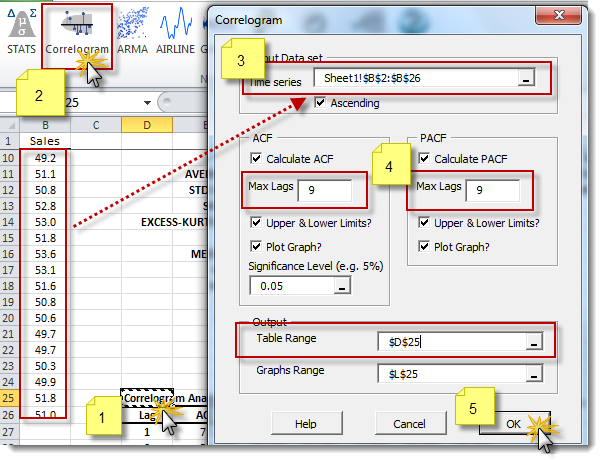Image resolution: width=603 pixels, height=460 pixels.
Task: Disable Calculate PACF checkbox
Action: coord(425,159)
